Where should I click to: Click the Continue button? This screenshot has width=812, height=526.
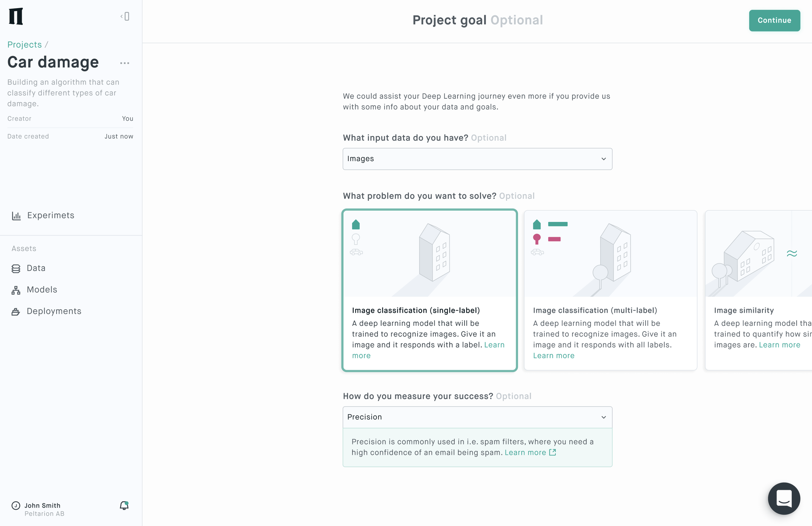pos(774,20)
